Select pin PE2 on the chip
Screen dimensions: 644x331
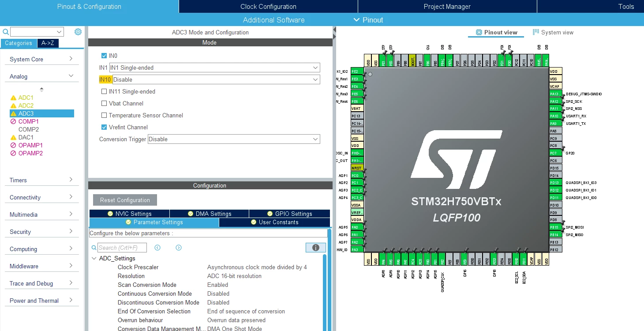(357, 71)
